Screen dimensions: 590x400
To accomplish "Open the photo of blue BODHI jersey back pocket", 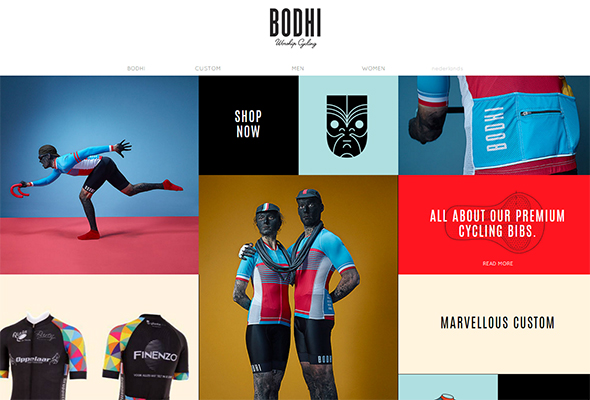I will coord(494,125).
